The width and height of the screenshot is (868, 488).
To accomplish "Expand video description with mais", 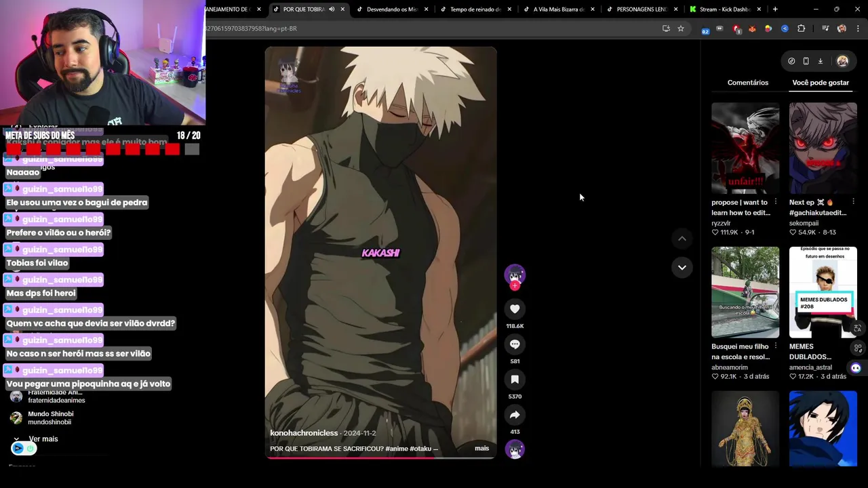I will 481,448.
